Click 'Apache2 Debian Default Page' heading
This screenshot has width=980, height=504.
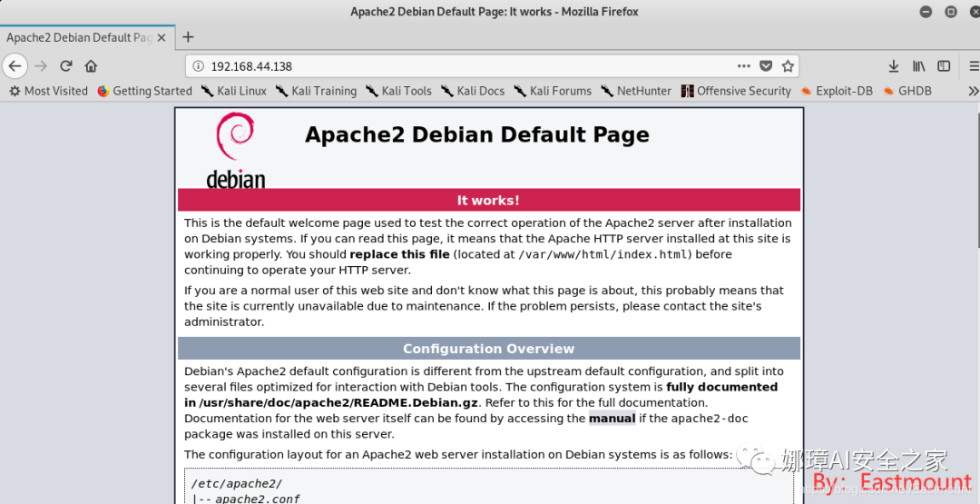point(477,134)
